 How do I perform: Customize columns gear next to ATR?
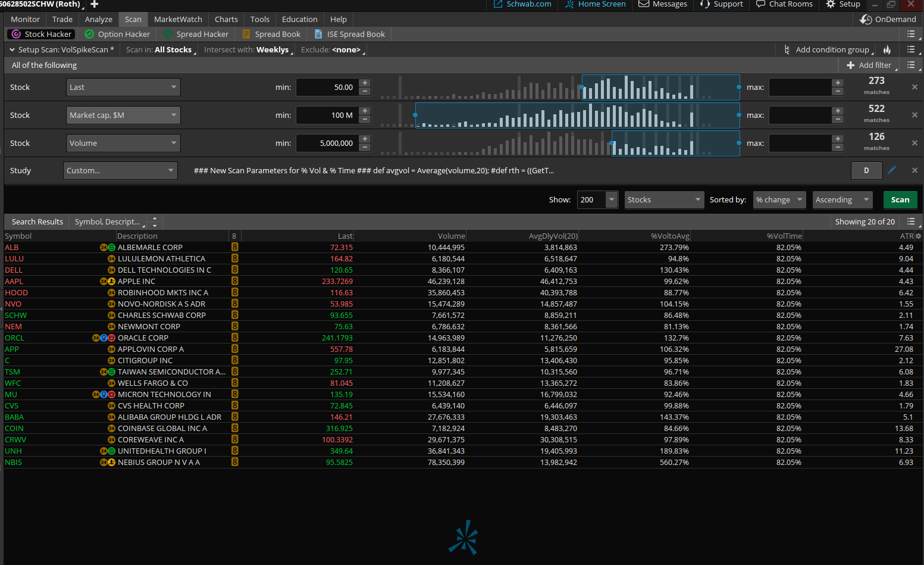tap(918, 236)
